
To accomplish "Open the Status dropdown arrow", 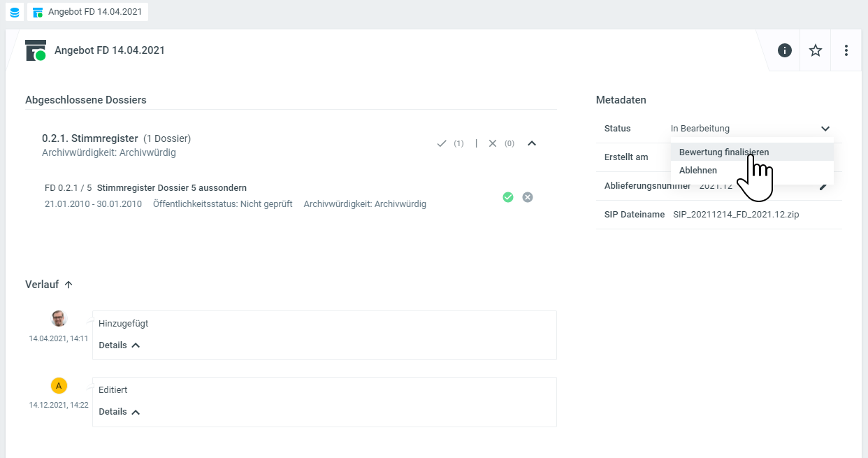I will [825, 129].
